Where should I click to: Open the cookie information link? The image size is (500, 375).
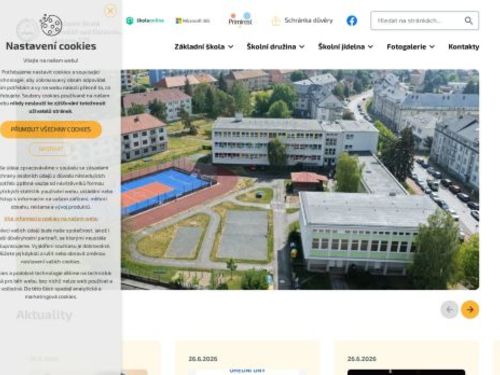coord(51,219)
